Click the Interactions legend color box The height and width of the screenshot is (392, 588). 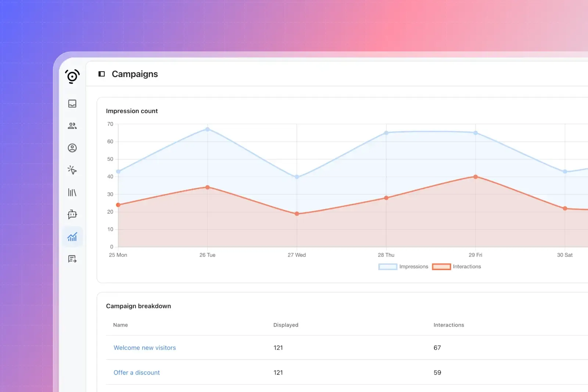(441, 267)
